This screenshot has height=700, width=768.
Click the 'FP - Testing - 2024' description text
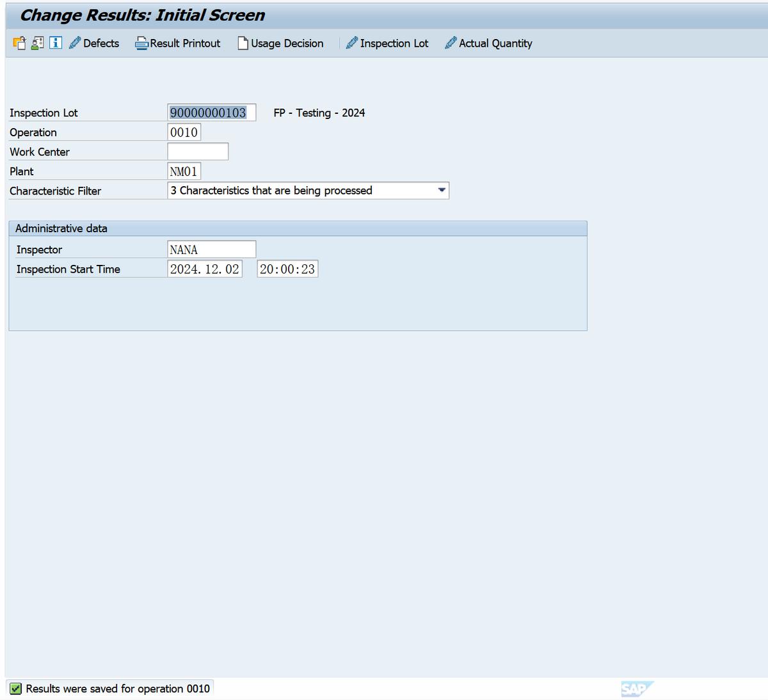point(319,113)
